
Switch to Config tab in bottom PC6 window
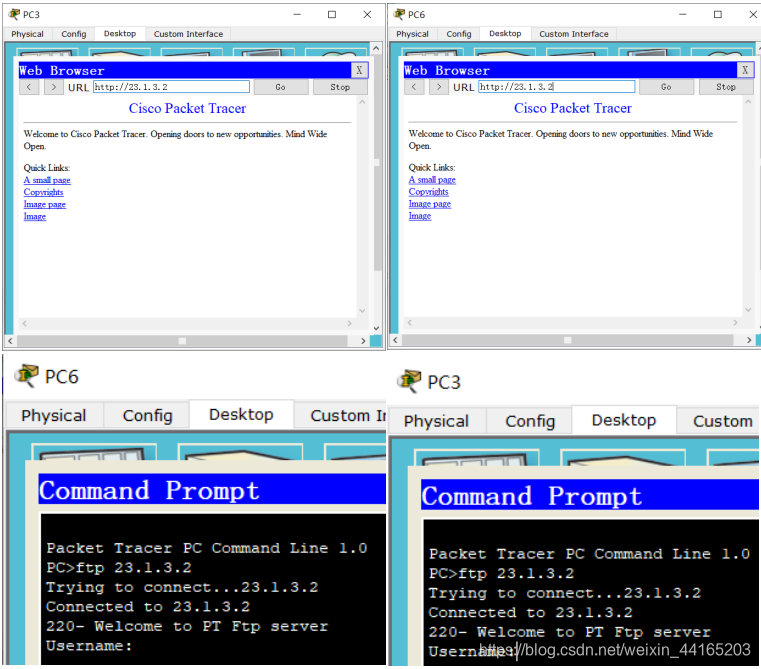pyautogui.click(x=148, y=416)
